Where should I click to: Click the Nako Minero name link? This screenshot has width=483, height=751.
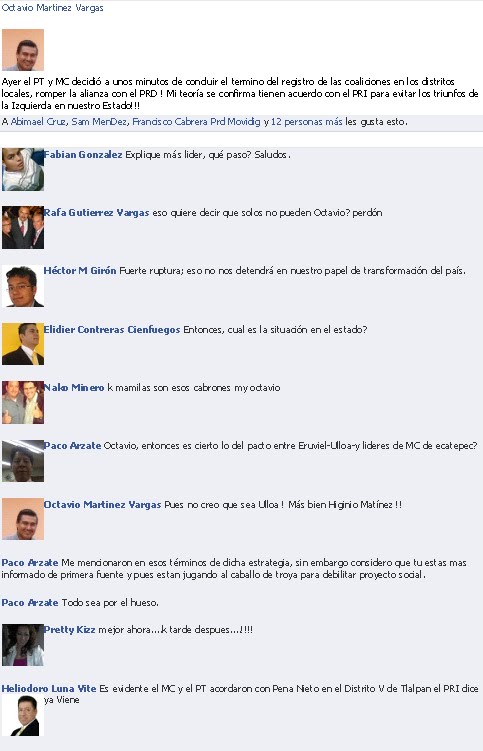coord(74,387)
